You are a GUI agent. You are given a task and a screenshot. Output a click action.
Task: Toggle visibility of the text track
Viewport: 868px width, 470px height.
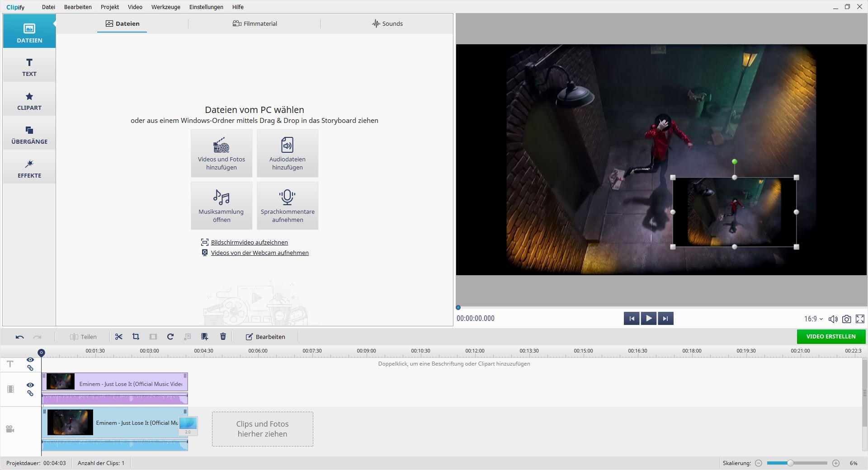(x=30, y=360)
